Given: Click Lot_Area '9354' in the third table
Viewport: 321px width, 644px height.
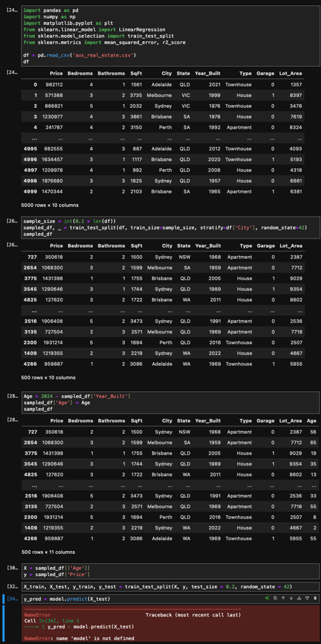Looking at the screenshot, I should tap(296, 463).
